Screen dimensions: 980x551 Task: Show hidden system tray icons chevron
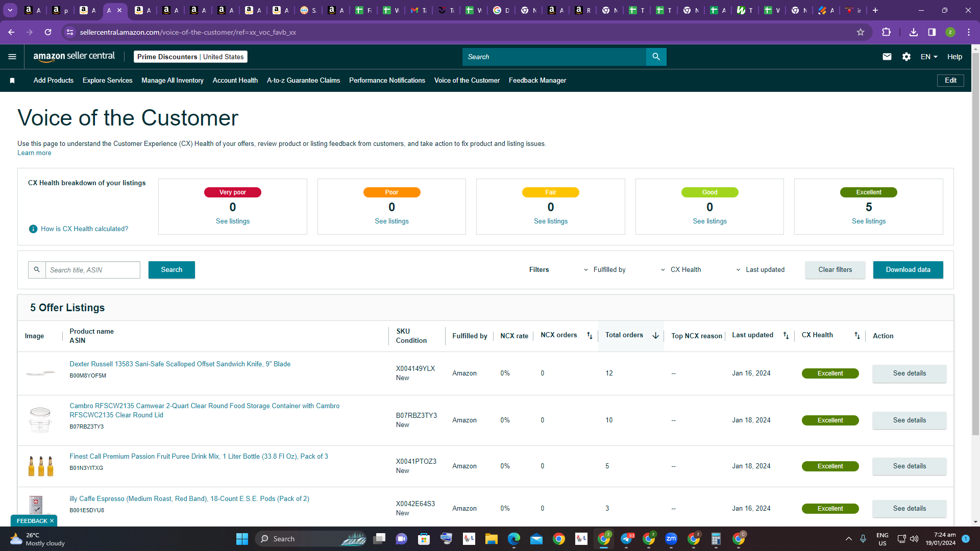pos(849,539)
